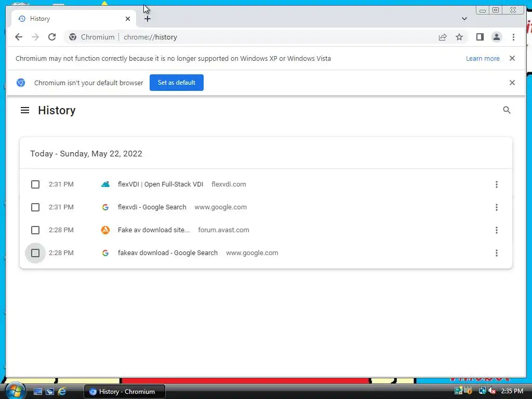This screenshot has width=532, height=399.
Task: Click the 2:35 PM taskbar clock
Action: point(512,391)
